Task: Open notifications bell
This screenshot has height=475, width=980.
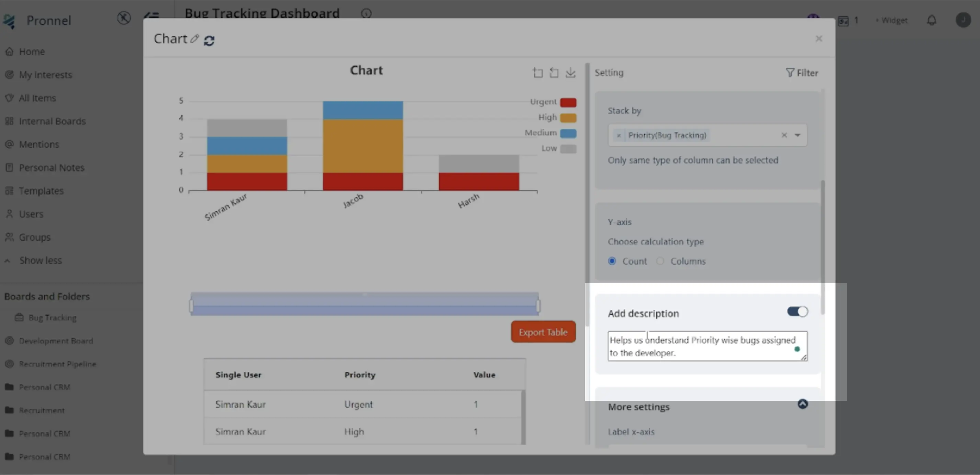Action: click(931, 20)
